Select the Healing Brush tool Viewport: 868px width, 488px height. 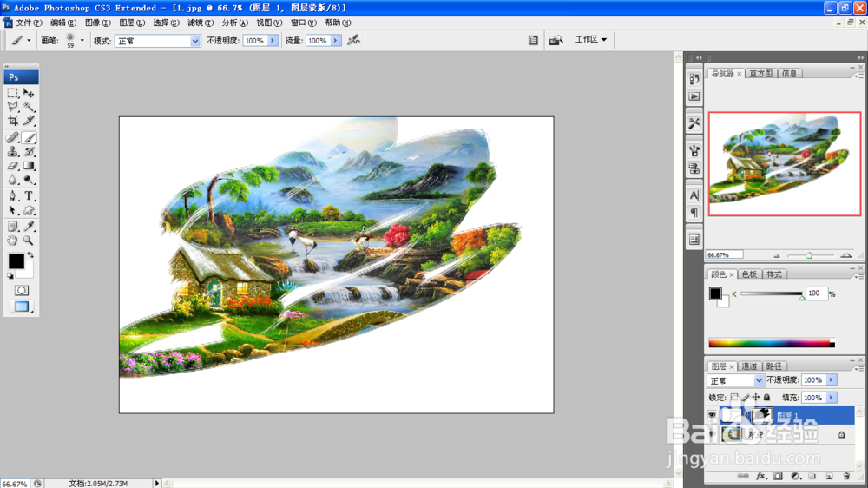pos(13,137)
